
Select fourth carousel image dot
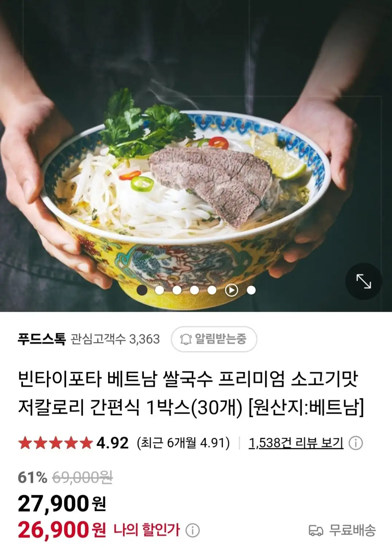tap(195, 290)
